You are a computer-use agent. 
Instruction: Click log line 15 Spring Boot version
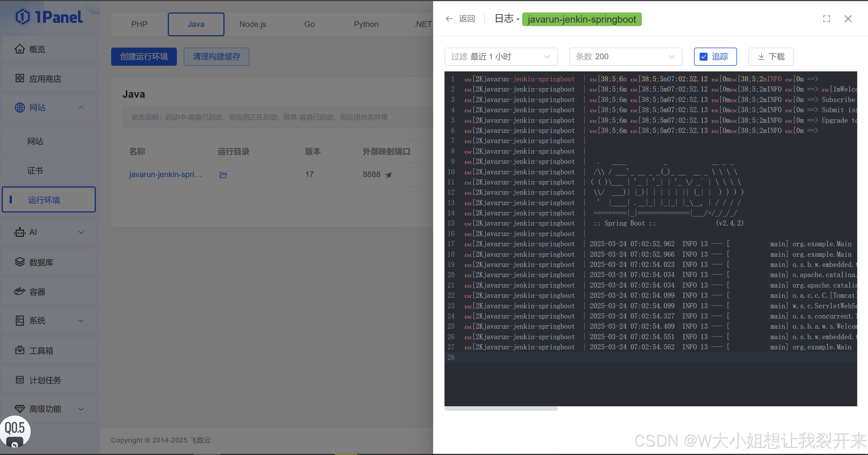[668, 223]
